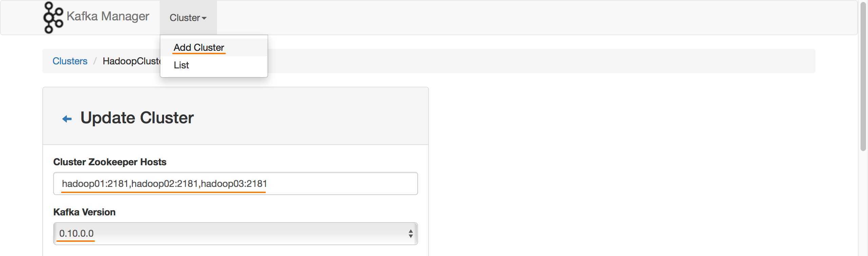Click the HadoopCluster breadcrumb item
This screenshot has width=868, height=256.
pos(132,61)
